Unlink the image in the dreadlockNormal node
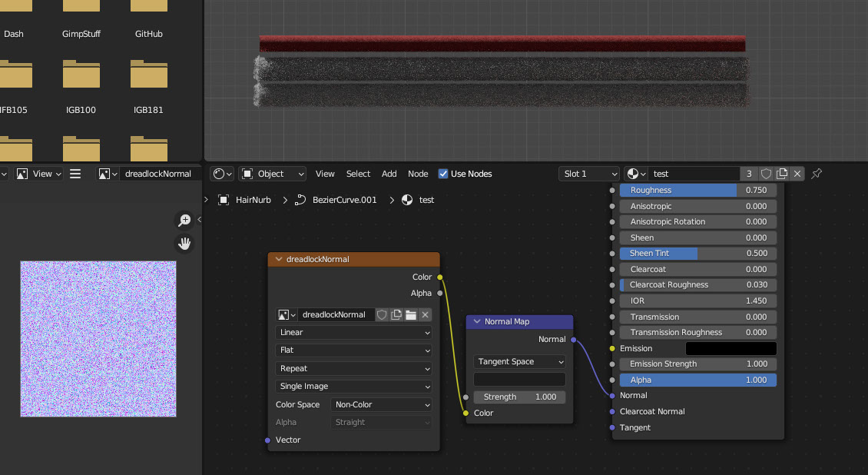 425,314
